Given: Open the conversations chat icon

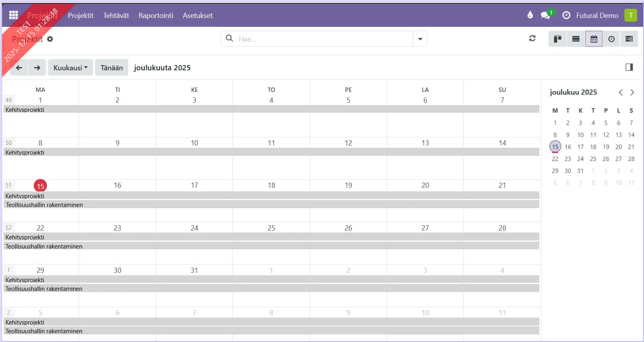Looking at the screenshot, I should 545,15.
